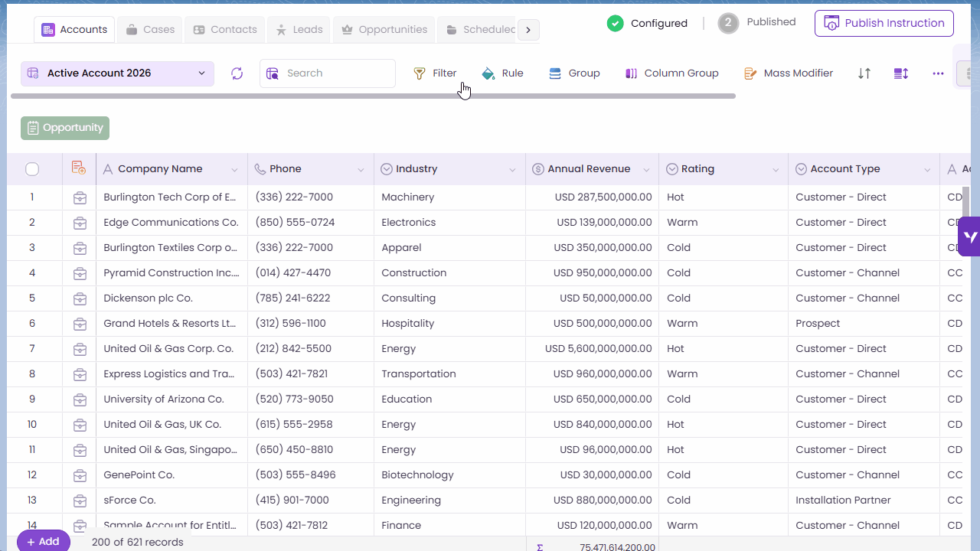Open Burlington Tech Corp record briefcase icon
This screenshot has height=551, width=980.
pos(80,197)
